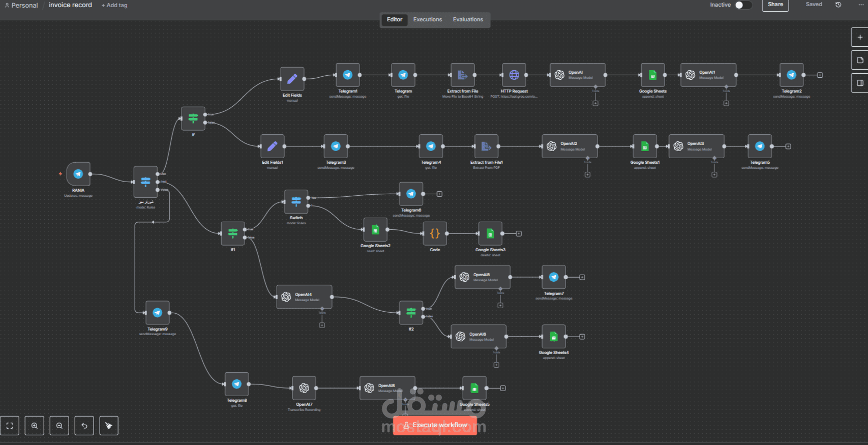868x445 pixels.
Task: Fit workflow to view
Action: click(10, 426)
